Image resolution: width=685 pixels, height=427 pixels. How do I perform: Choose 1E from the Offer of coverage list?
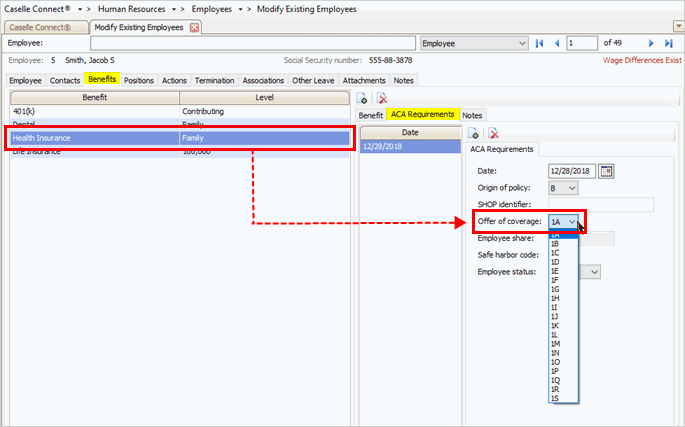click(x=555, y=270)
